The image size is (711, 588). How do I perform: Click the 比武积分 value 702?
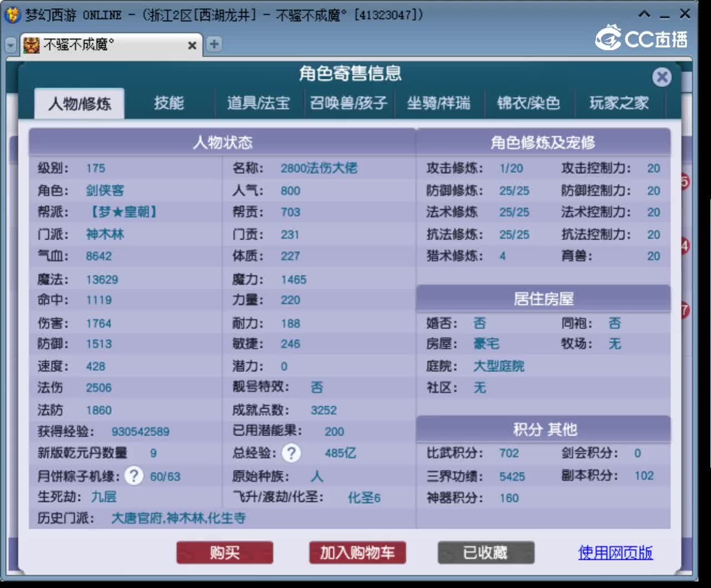point(509,453)
